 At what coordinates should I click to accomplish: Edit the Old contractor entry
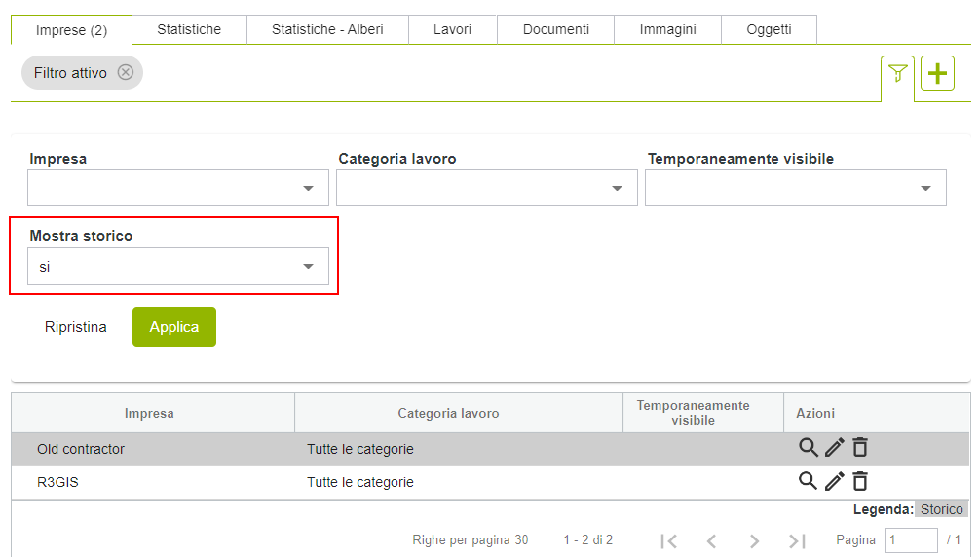coord(834,448)
